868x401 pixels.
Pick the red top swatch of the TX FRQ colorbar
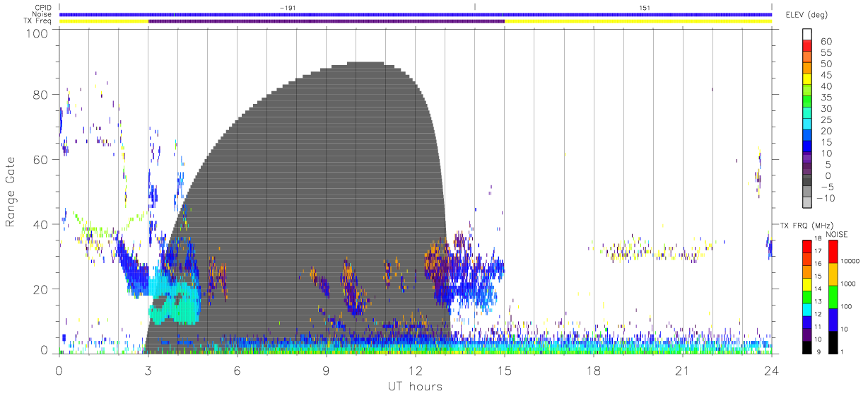(x=807, y=245)
